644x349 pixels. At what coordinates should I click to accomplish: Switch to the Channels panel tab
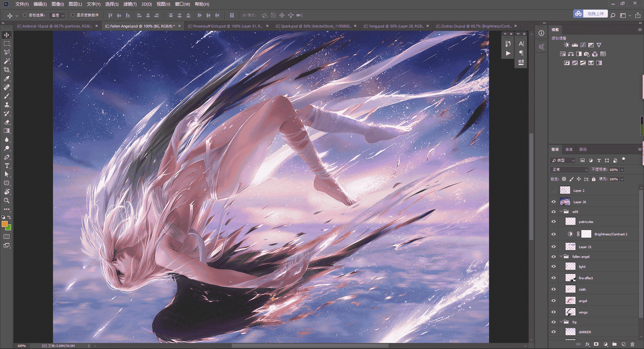click(569, 150)
